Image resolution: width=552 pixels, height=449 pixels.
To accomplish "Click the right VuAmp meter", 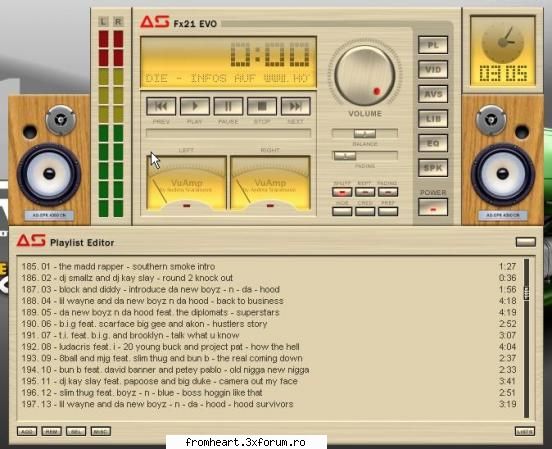I will pos(270,183).
